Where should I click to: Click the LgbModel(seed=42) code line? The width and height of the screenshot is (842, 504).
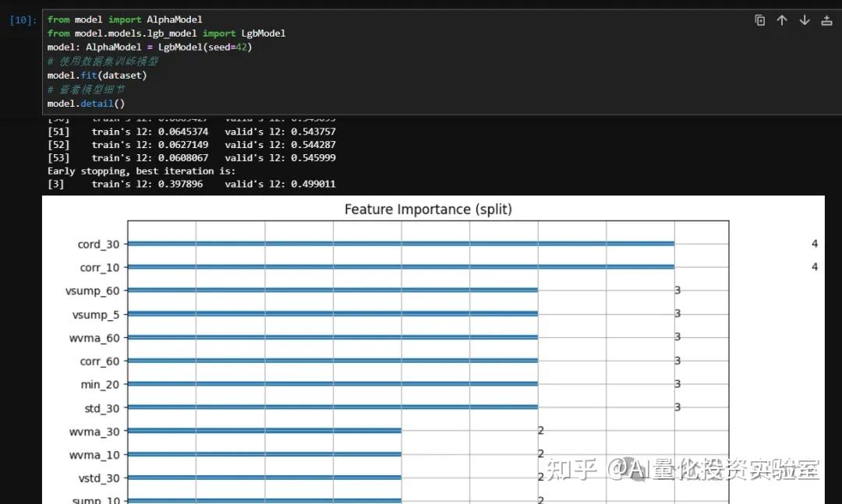(150, 48)
